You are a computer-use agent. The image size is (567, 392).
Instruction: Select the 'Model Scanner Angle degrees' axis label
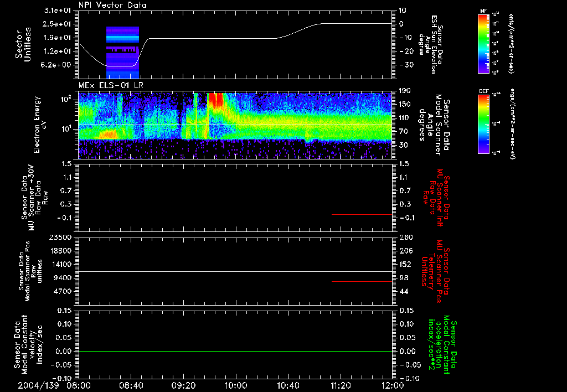click(x=434, y=125)
